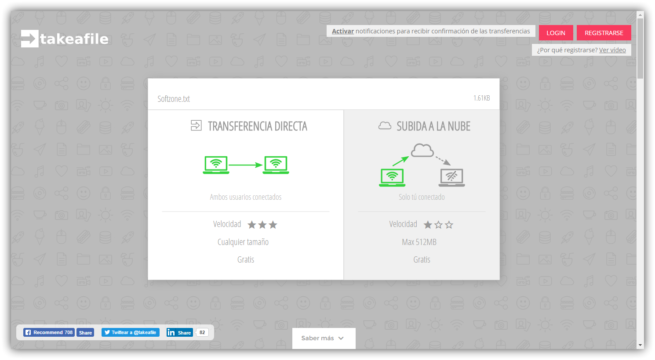Click the Max 512MB text
Screen dimensions: 655x360
pos(419,242)
